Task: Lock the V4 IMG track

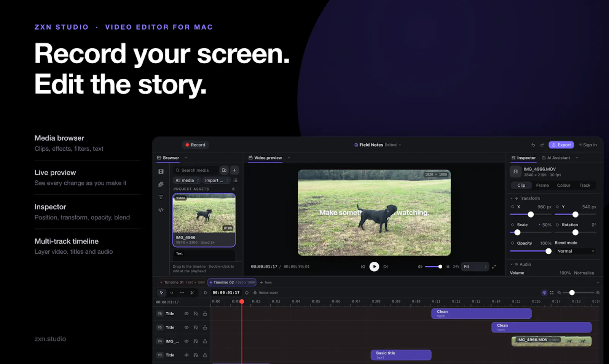Action: tap(205, 341)
